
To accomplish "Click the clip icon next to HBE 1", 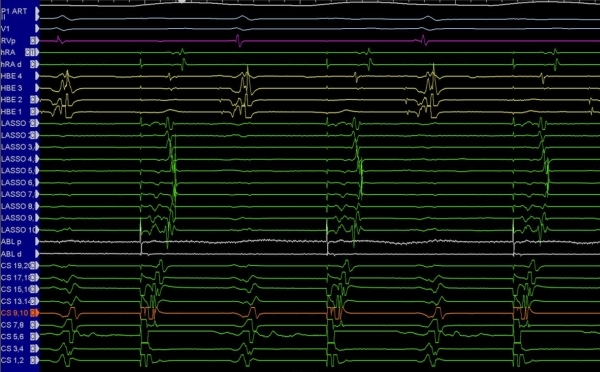I will coord(34,111).
